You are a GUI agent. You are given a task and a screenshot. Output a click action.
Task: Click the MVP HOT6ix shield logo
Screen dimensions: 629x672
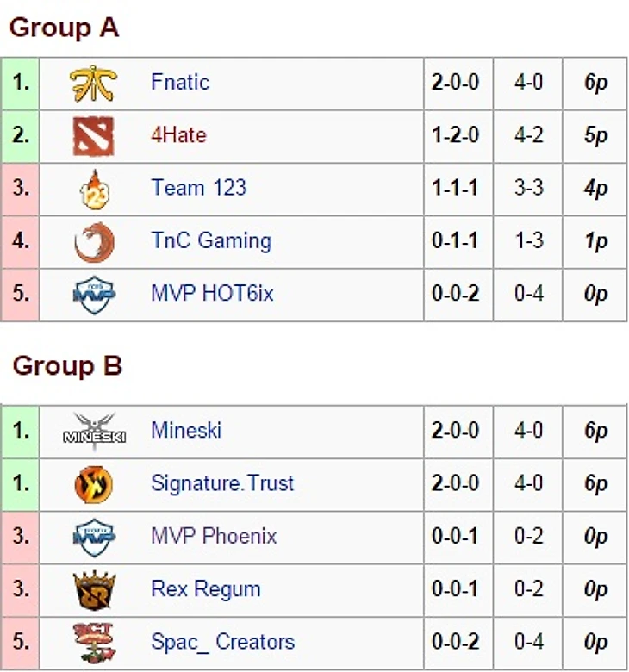click(x=94, y=296)
